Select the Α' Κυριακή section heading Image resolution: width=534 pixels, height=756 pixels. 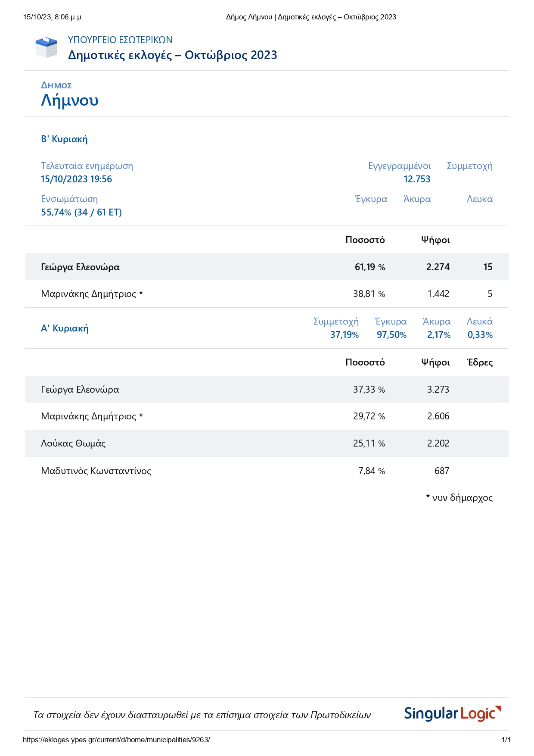(x=65, y=328)
